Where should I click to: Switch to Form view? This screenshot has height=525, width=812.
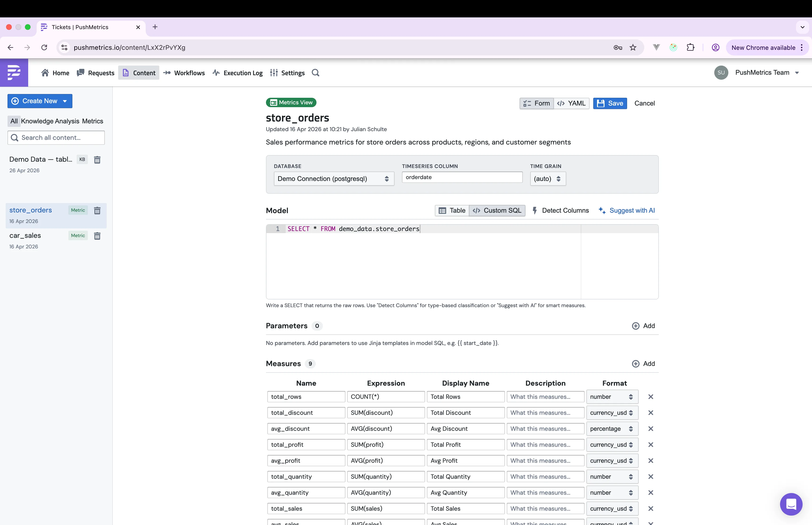[x=536, y=103]
